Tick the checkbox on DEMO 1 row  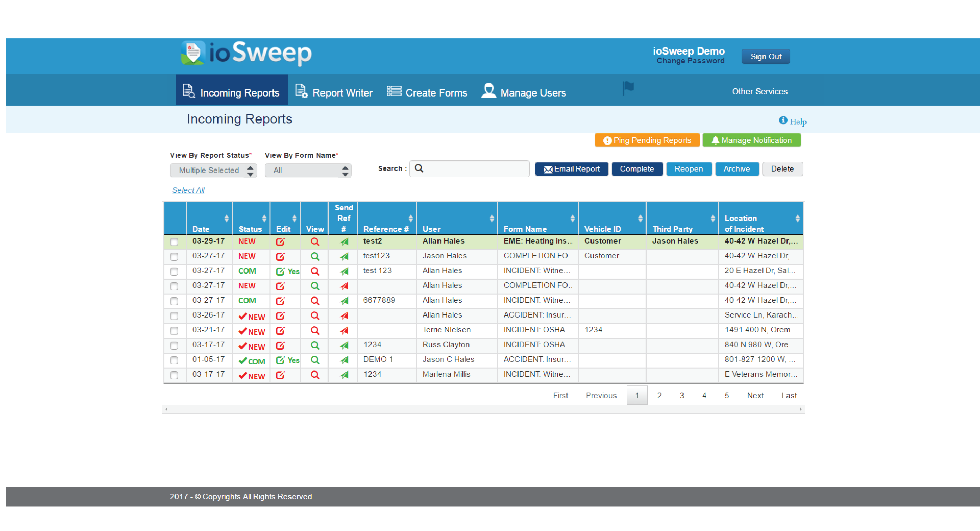[174, 360]
